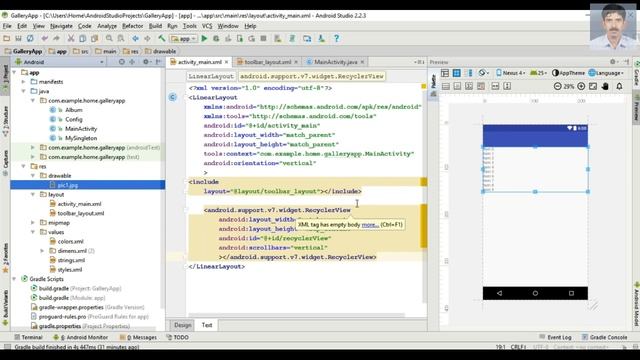
Task: Click the class gutter icon beside LinearLayout
Action: (173, 97)
